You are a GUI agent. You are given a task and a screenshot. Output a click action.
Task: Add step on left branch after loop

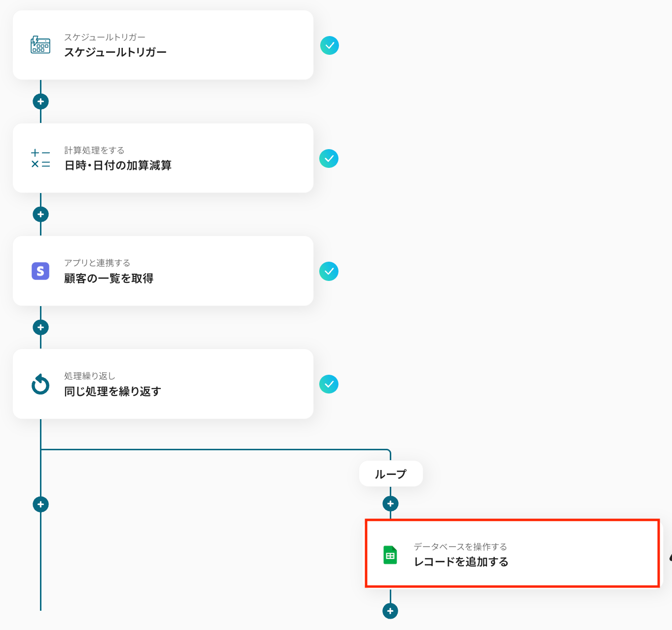pos(40,504)
